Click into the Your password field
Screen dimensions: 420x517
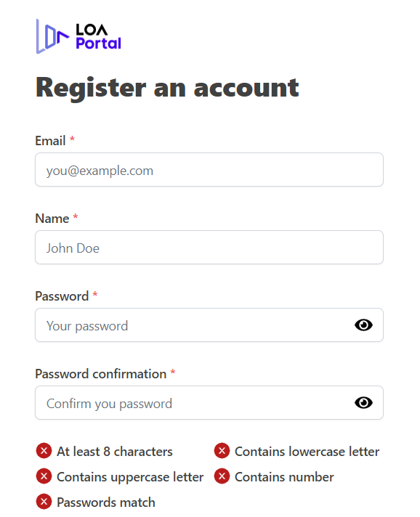click(x=209, y=325)
